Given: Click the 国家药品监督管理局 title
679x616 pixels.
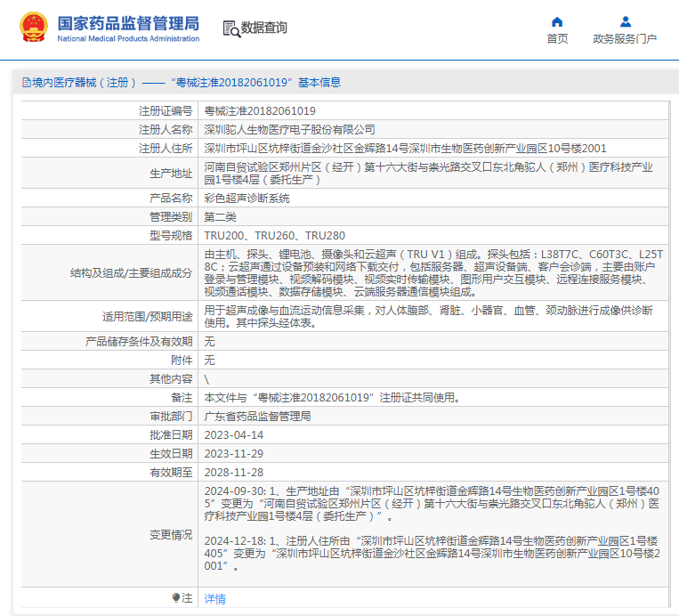Looking at the screenshot, I should click(x=128, y=23).
